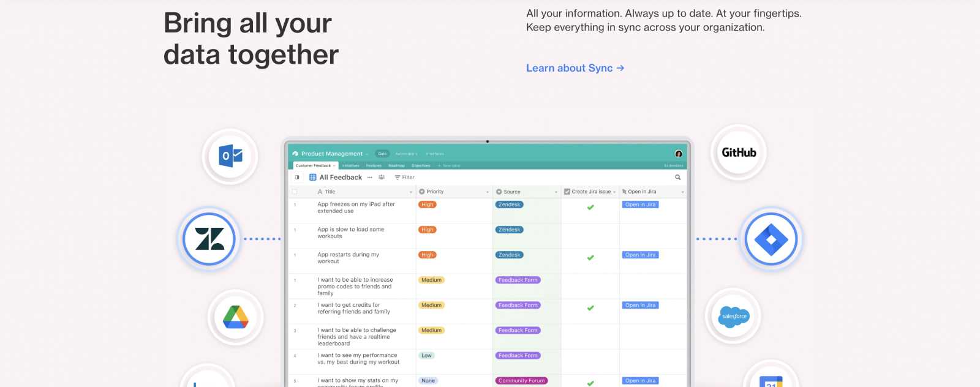Click the All Feedback view name
980x387 pixels.
pyautogui.click(x=341, y=178)
